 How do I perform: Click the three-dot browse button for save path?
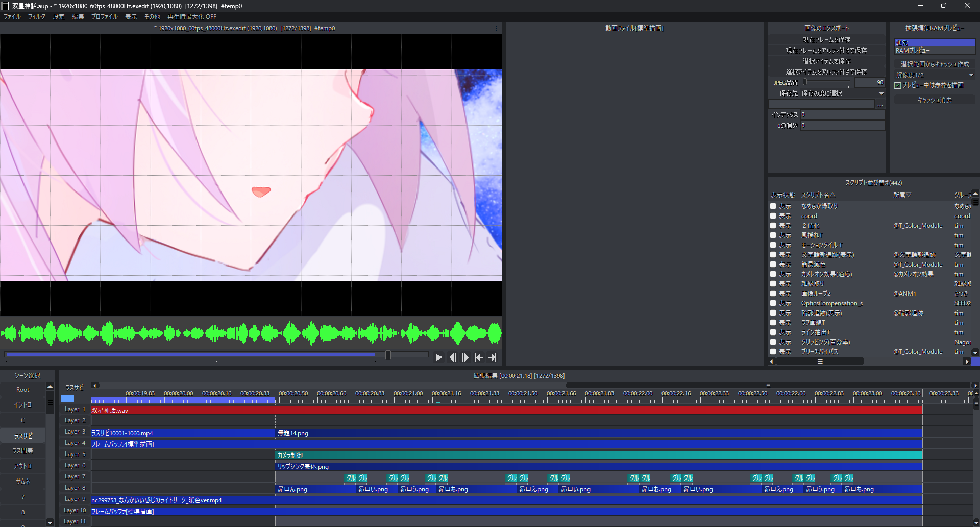pyautogui.click(x=880, y=104)
